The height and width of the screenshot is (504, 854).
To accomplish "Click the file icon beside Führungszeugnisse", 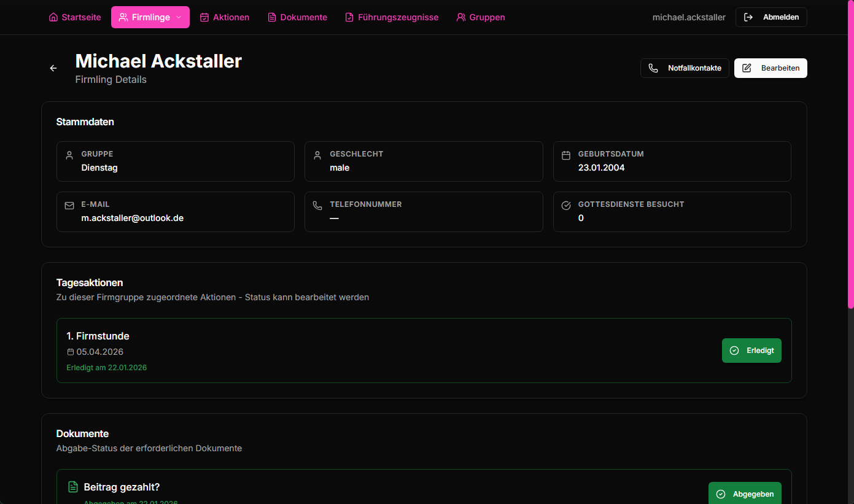I will [x=349, y=17].
